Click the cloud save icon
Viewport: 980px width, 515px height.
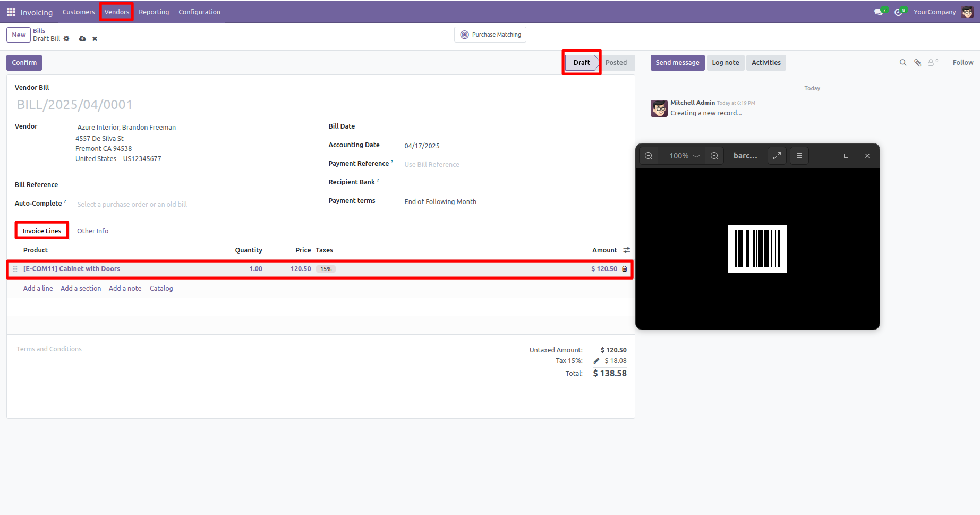(x=82, y=38)
